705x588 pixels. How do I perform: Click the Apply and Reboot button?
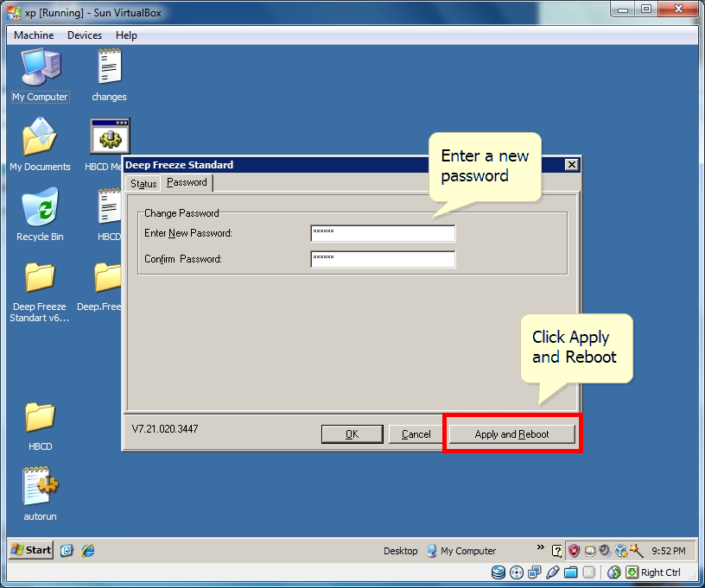pos(512,433)
